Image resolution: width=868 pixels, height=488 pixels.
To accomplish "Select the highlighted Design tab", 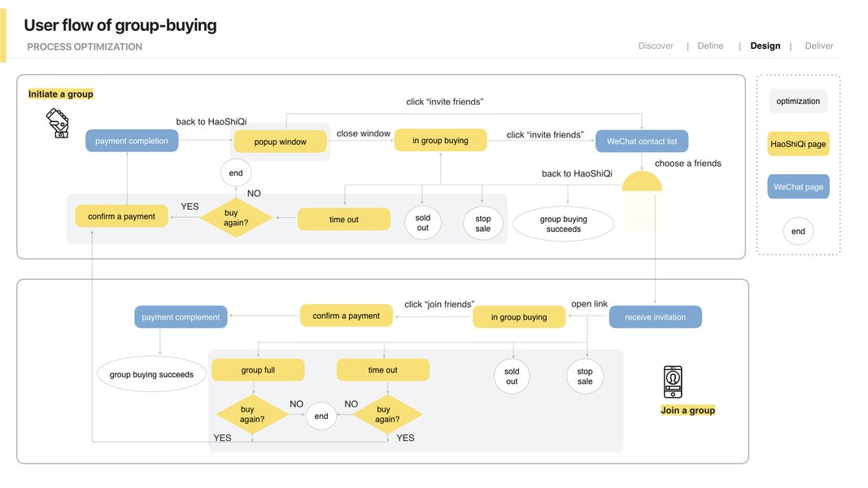I will click(x=765, y=46).
